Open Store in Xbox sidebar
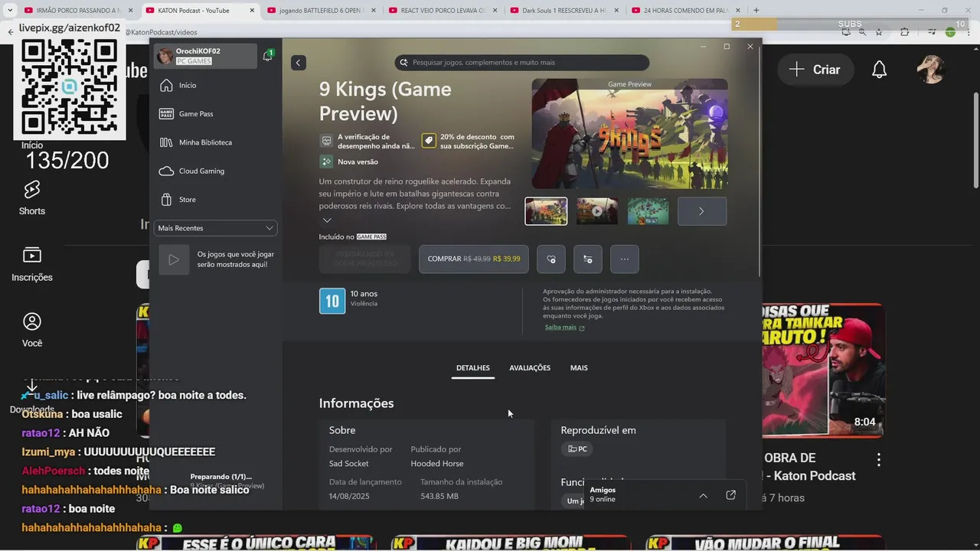Viewport: 980px width, 551px height. [x=188, y=200]
